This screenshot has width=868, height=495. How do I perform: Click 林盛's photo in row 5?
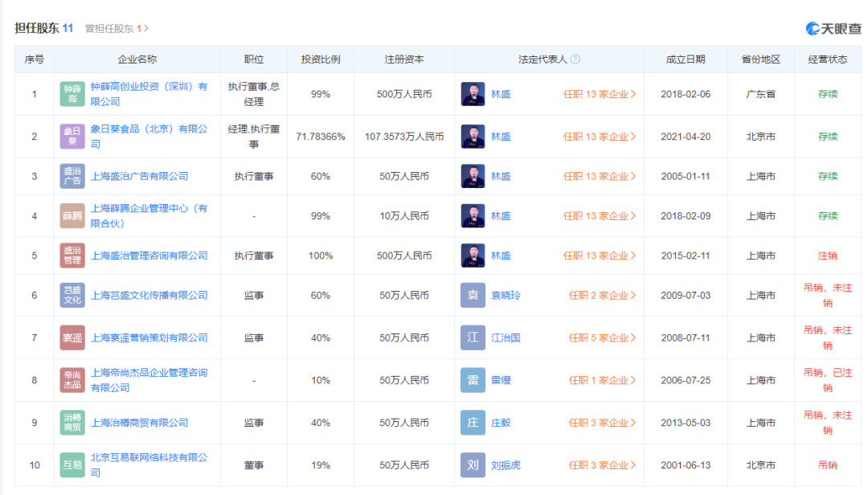tap(473, 256)
